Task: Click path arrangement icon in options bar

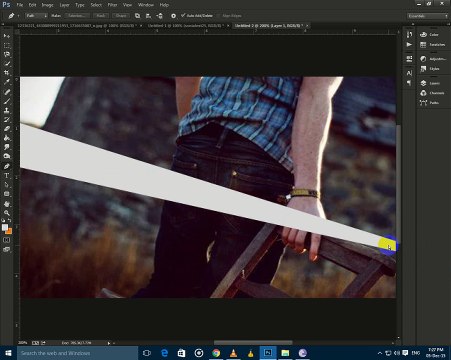Action: [x=160, y=16]
